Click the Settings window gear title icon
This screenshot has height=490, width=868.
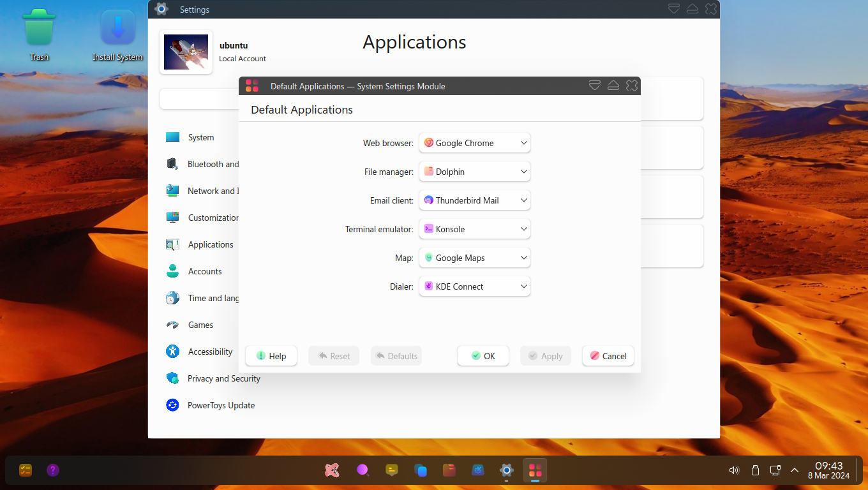coord(161,9)
